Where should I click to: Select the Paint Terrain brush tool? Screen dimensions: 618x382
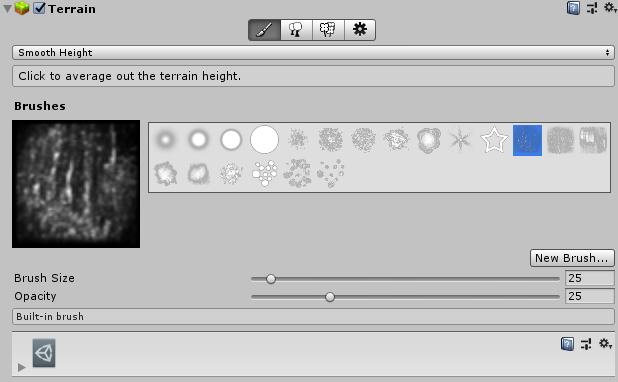click(264, 30)
